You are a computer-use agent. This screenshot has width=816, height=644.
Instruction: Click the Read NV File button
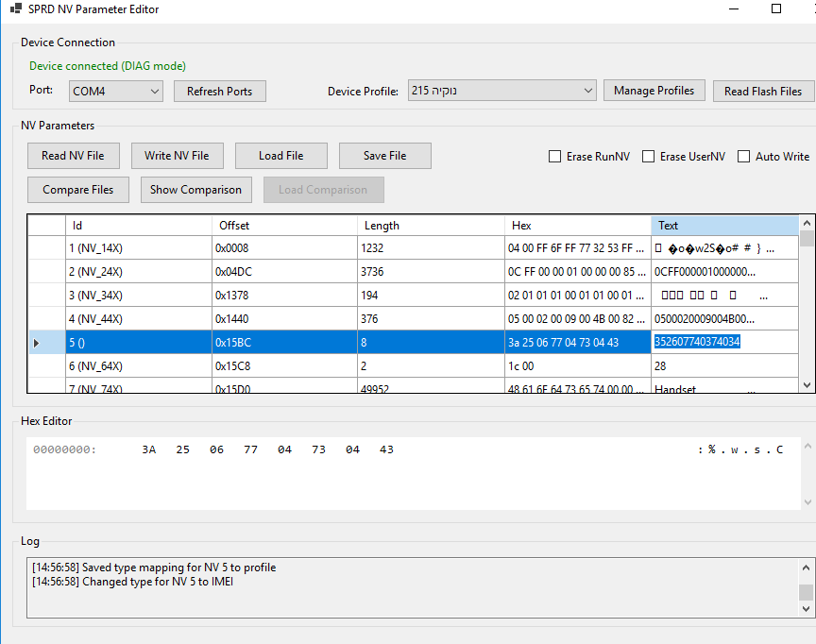click(73, 156)
